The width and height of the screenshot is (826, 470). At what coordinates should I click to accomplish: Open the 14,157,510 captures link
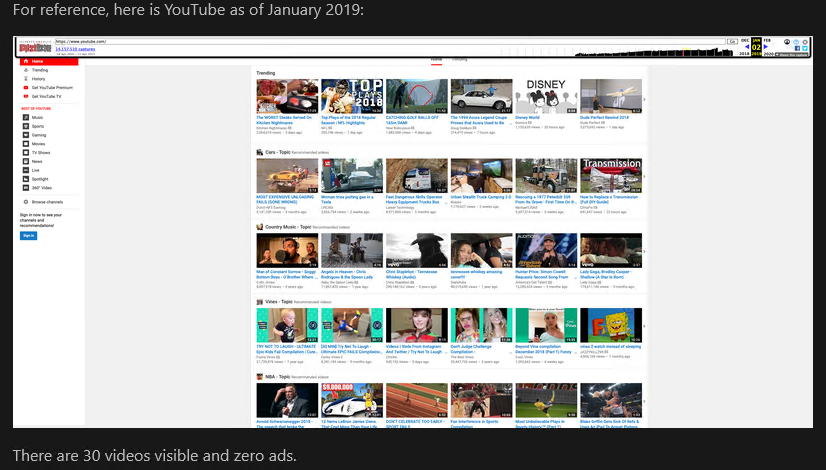75,49
